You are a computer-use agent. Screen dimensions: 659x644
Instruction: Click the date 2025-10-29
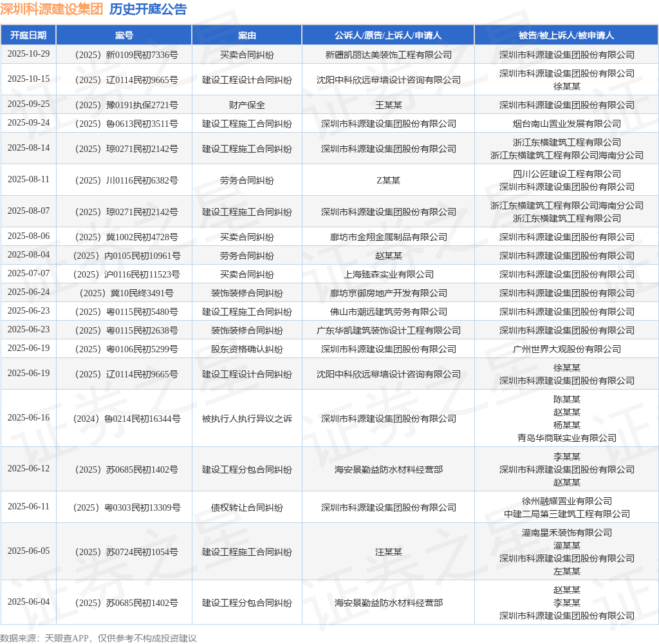click(x=28, y=54)
